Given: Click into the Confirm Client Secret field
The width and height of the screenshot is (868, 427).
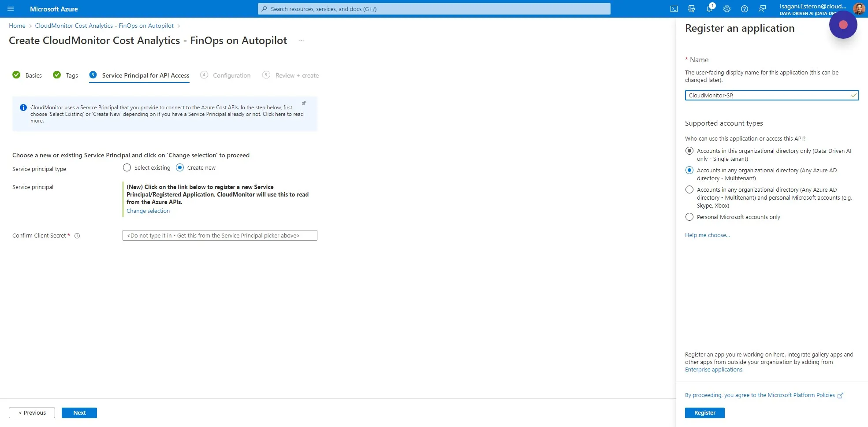Looking at the screenshot, I should click(220, 235).
